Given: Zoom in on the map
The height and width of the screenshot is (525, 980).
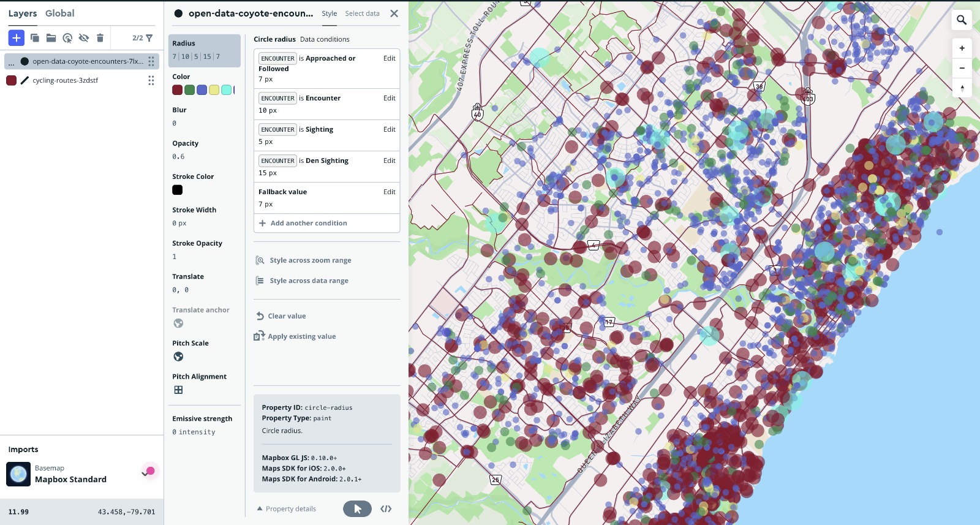Looking at the screenshot, I should [962, 48].
